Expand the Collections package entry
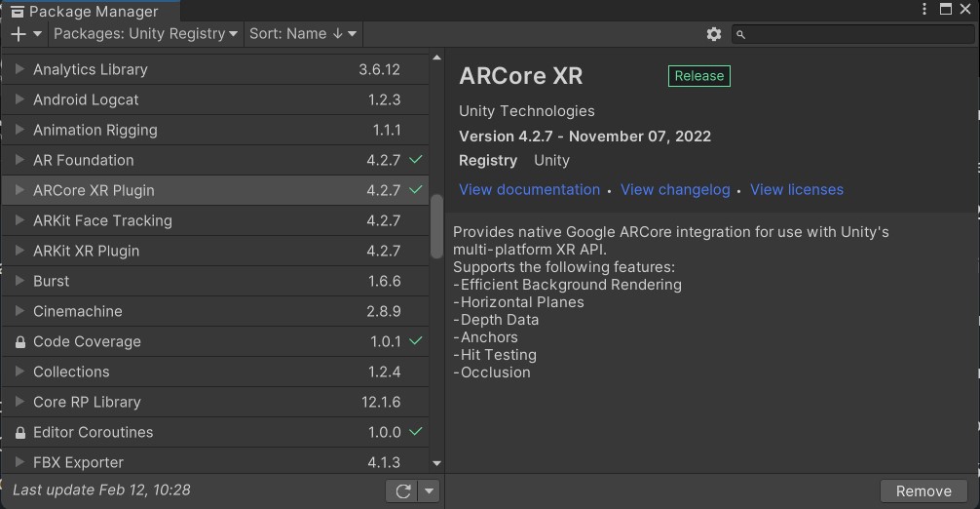This screenshot has height=509, width=980. click(19, 371)
